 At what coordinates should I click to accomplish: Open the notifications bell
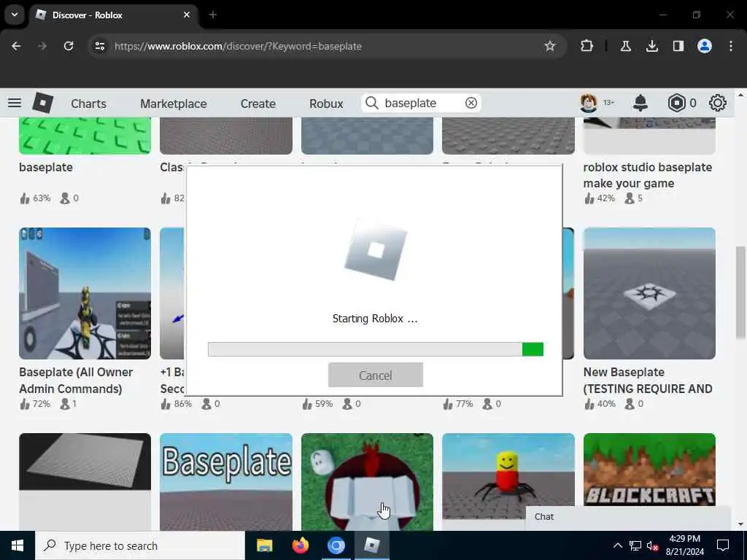[640, 103]
